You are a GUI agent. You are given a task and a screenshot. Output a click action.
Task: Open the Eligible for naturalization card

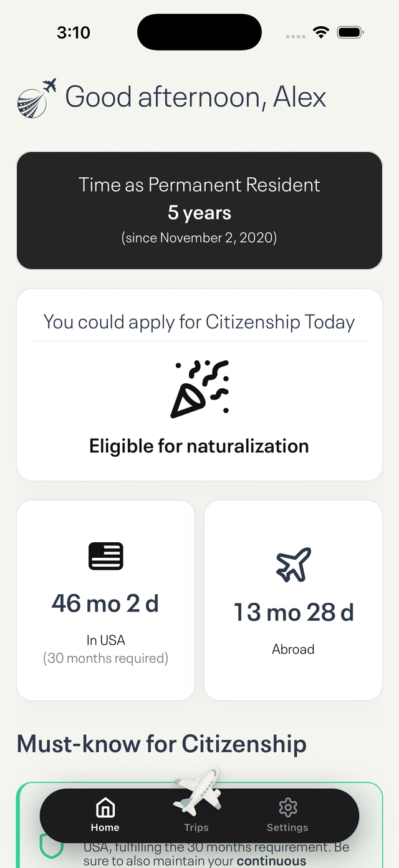pos(199,384)
